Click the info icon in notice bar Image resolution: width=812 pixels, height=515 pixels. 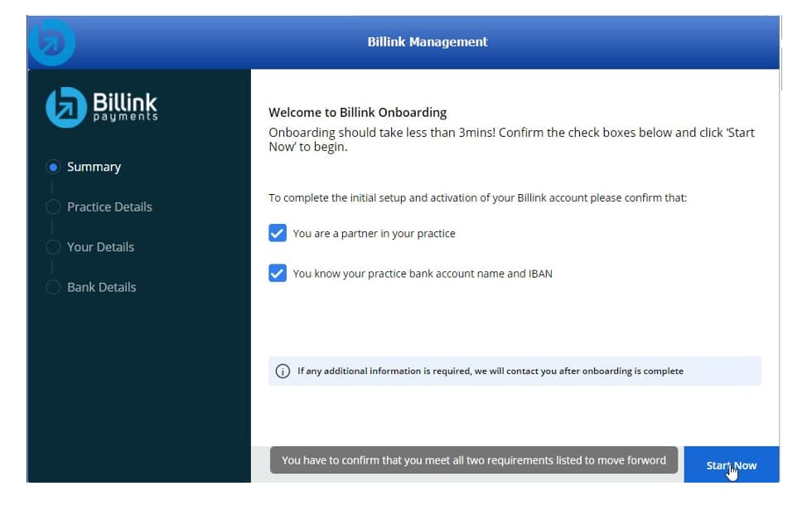(x=283, y=372)
